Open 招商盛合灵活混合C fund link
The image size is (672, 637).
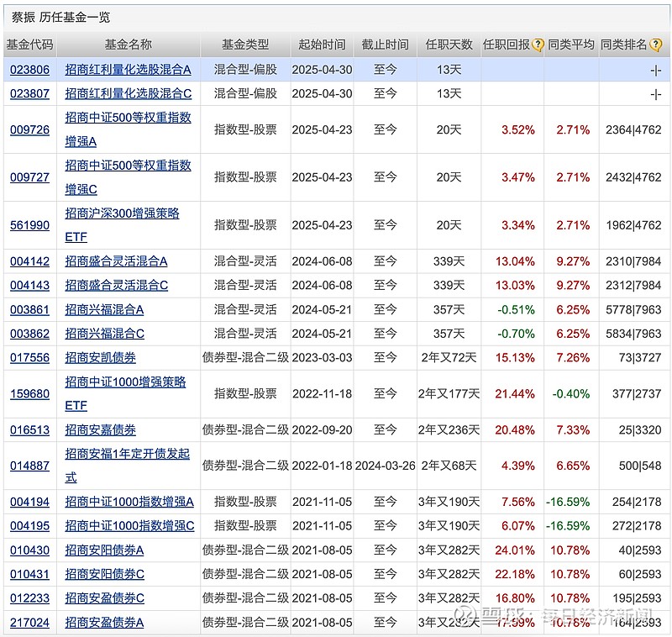pyautogui.click(x=117, y=286)
